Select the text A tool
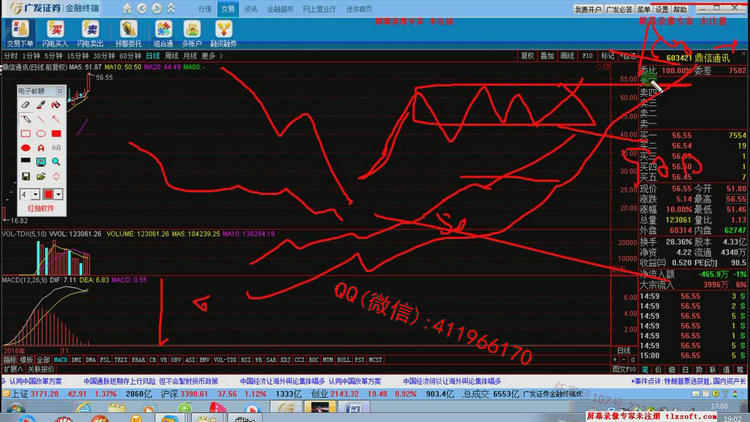The image size is (750, 422). click(41, 148)
